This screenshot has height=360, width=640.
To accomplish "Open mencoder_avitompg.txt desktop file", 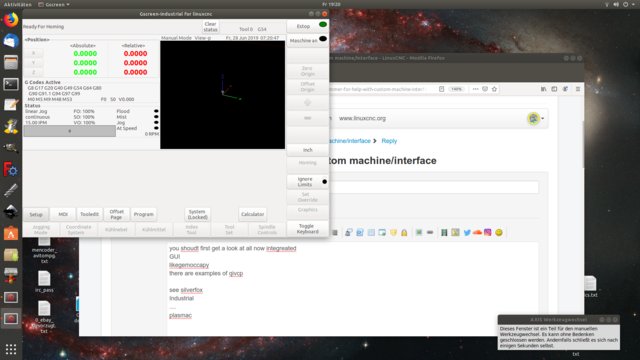I will (x=44, y=250).
